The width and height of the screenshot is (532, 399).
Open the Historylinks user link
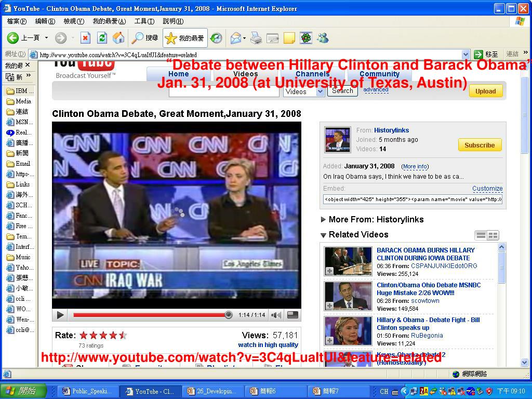(391, 130)
